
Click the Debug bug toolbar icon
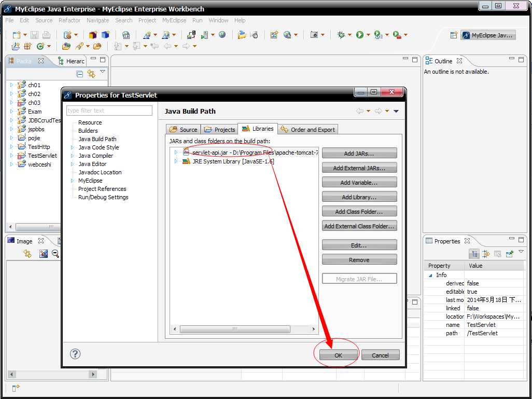341,35
